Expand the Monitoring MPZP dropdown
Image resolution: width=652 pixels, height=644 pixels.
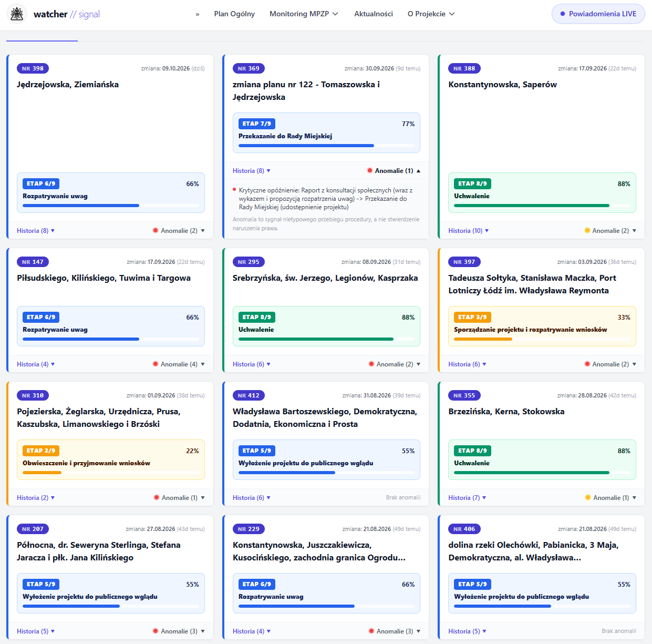[x=304, y=14]
